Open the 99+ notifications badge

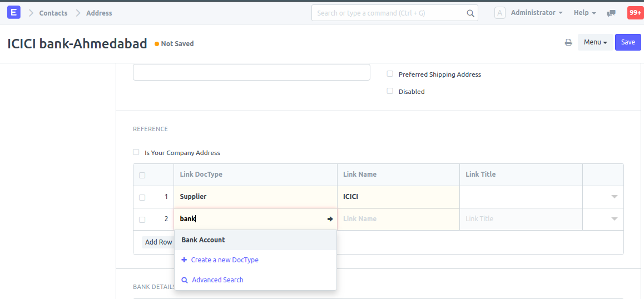pos(635,13)
